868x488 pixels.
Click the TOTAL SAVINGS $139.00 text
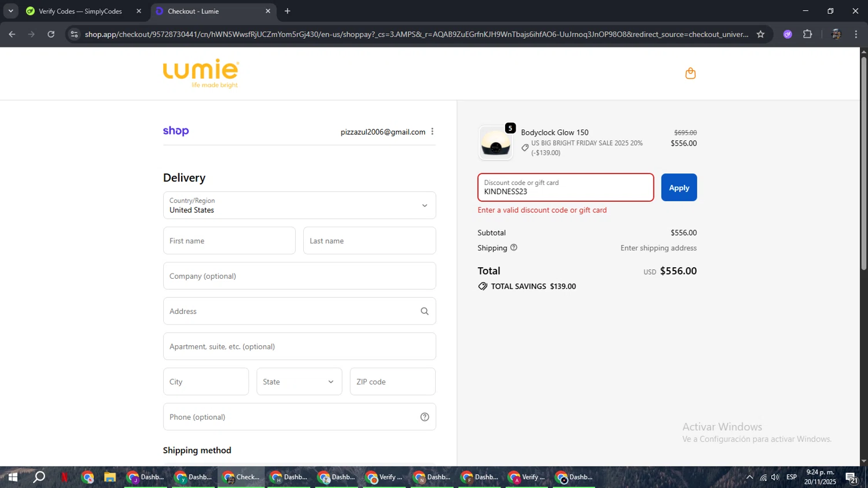coord(533,286)
